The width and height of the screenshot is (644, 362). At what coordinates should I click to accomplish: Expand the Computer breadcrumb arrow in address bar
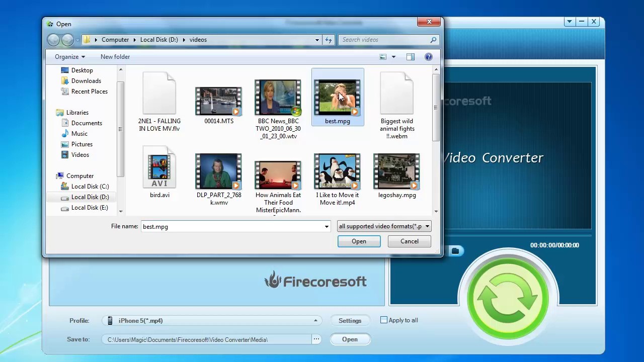(x=135, y=40)
